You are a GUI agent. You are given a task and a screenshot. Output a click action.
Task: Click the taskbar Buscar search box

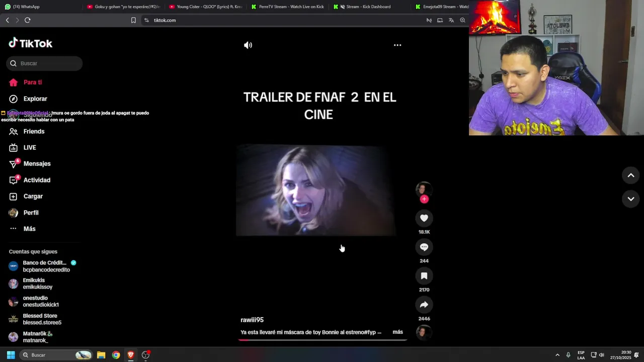click(56, 355)
